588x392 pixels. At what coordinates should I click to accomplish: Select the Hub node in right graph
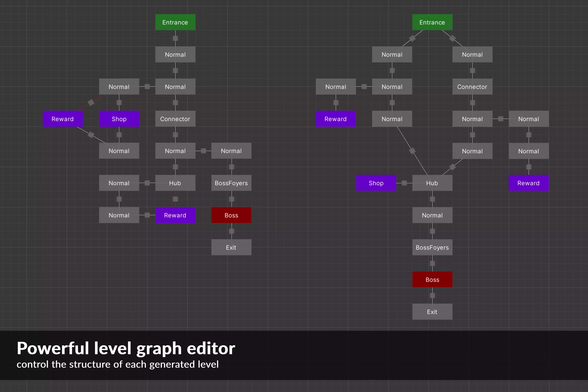pyautogui.click(x=432, y=183)
